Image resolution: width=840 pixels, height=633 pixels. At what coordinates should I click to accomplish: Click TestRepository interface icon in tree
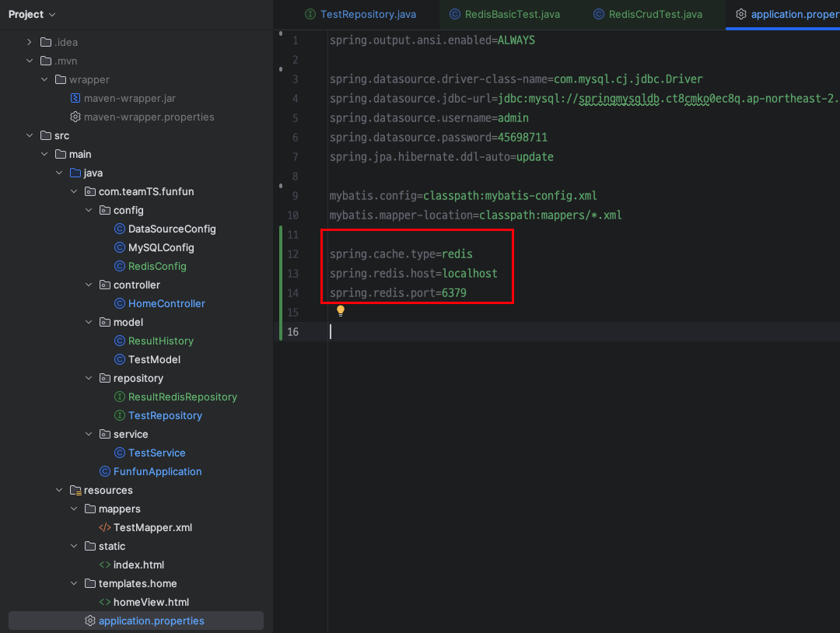(120, 415)
